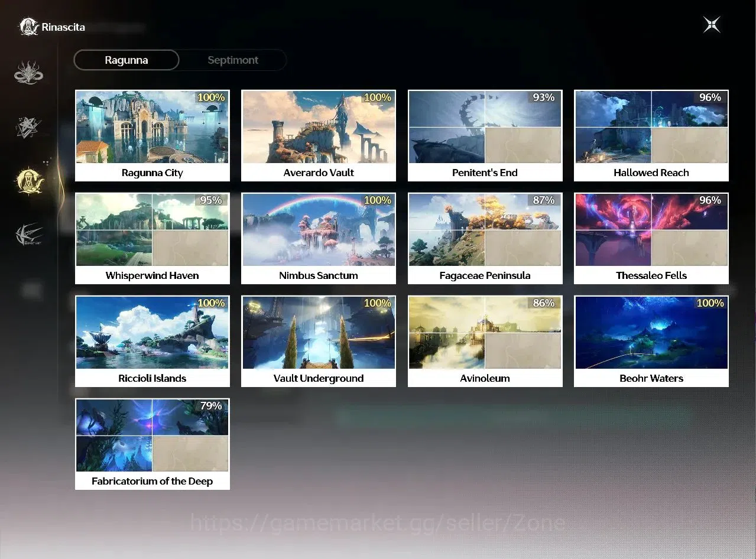The width and height of the screenshot is (756, 559).
Task: Click the 96% value on Thessaleo Fells
Action: point(710,200)
